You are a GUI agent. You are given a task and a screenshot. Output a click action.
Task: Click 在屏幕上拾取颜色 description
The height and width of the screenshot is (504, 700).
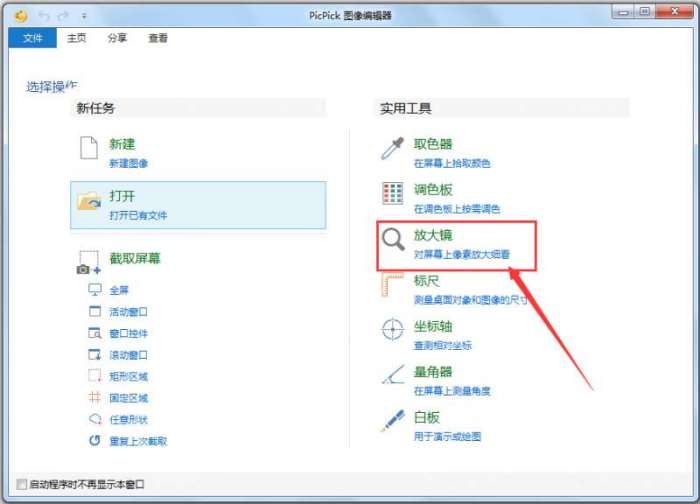(452, 163)
